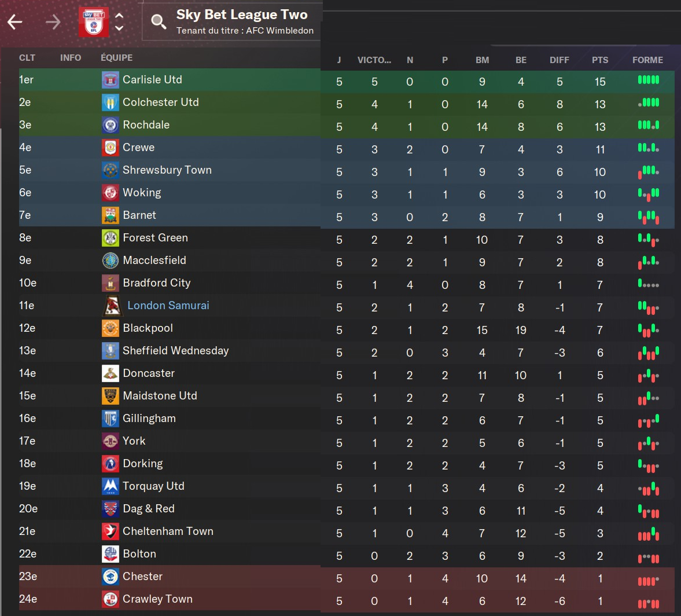Open the Sheffield Wednesday team page
The height and width of the screenshot is (616, 681).
tap(175, 351)
